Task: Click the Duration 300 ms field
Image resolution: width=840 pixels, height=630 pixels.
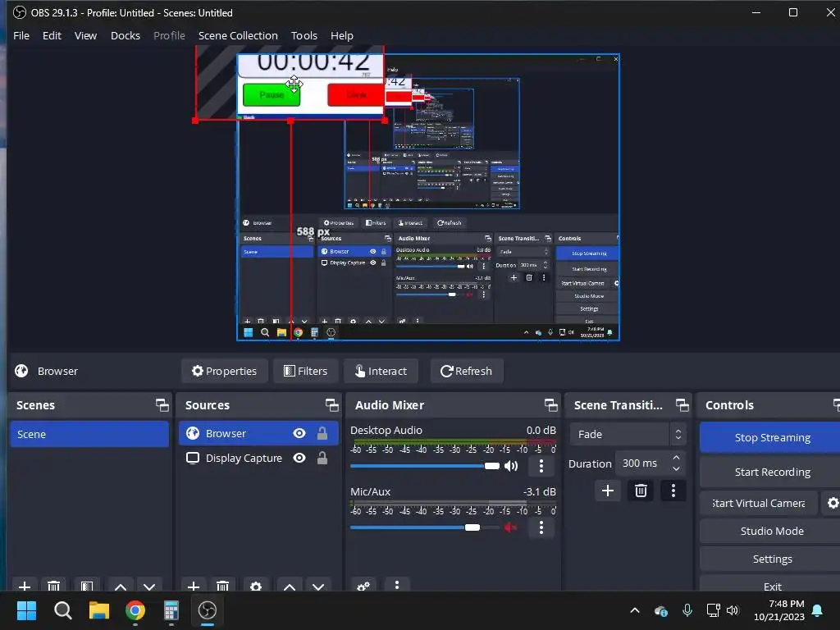Action: coord(651,463)
